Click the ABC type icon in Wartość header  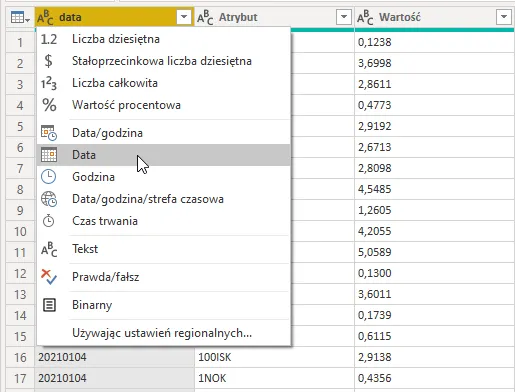365,17
